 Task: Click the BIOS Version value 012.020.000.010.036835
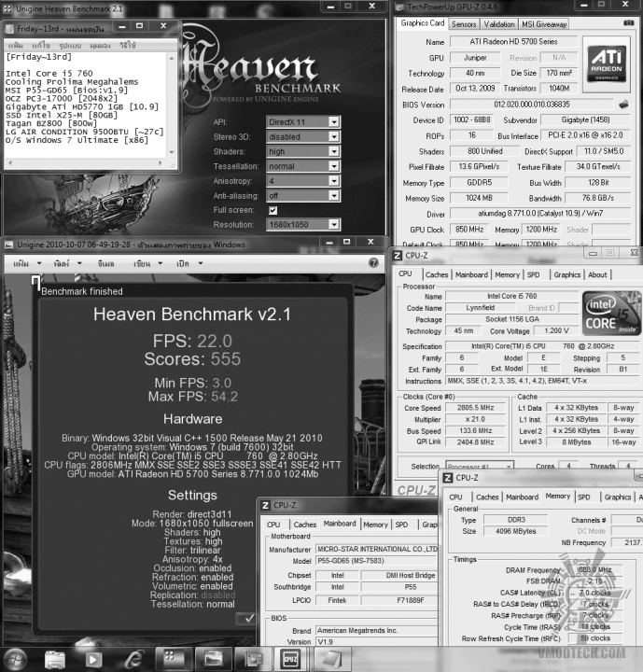532,105
